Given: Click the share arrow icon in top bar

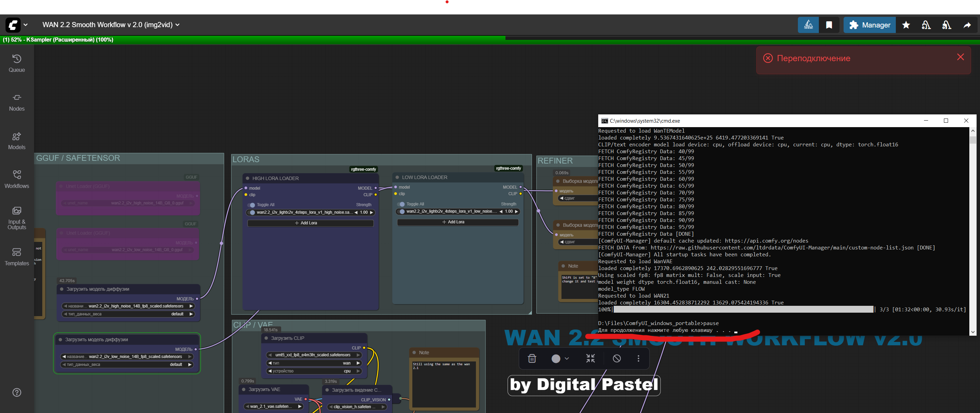Looking at the screenshot, I should [967, 25].
